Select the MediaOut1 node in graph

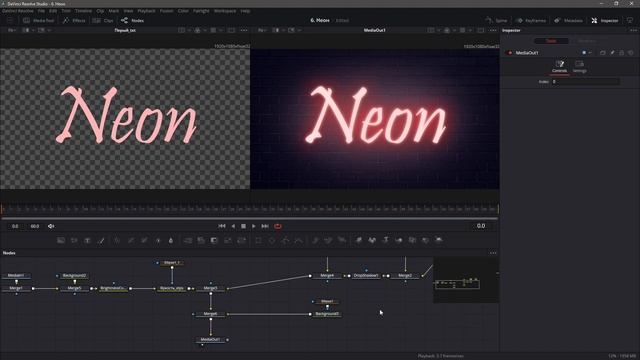pyautogui.click(x=211, y=340)
